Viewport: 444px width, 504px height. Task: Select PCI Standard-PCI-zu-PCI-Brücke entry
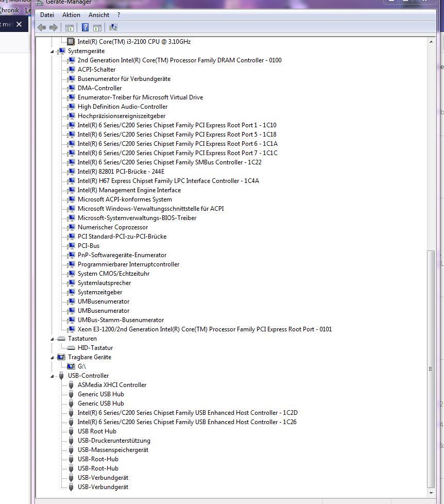122,237
